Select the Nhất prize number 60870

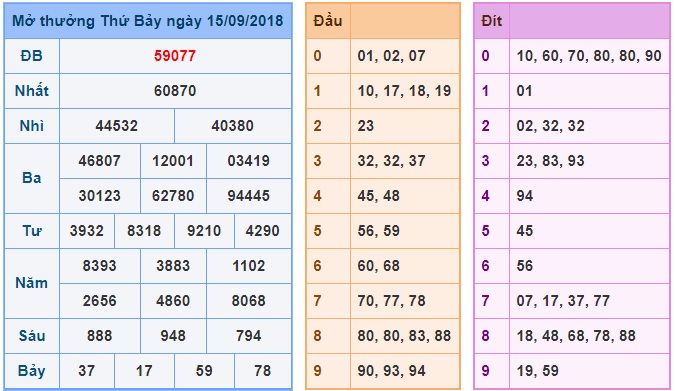coord(175,91)
